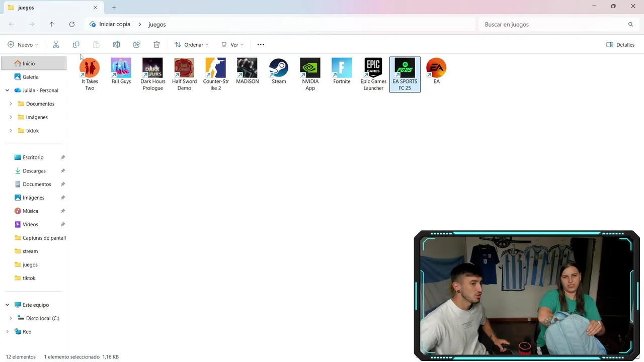
Task: Click the 12 elementos status text
Action: [x=21, y=357]
